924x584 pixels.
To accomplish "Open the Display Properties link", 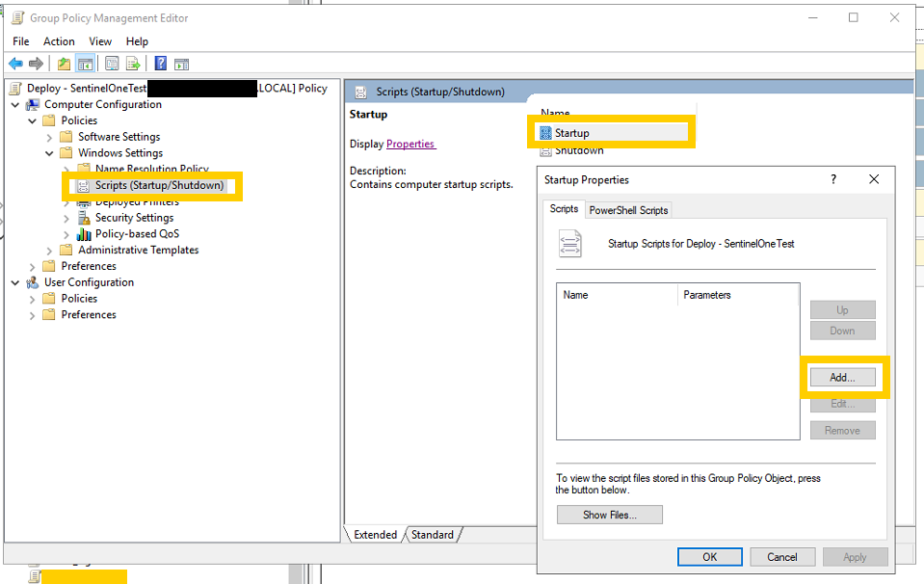I will point(410,144).
